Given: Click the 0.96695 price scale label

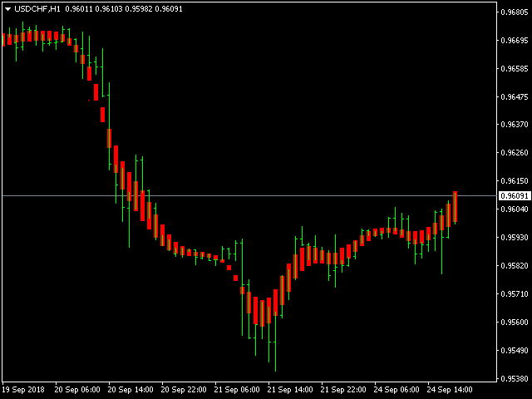Looking at the screenshot, I should click(x=515, y=41).
